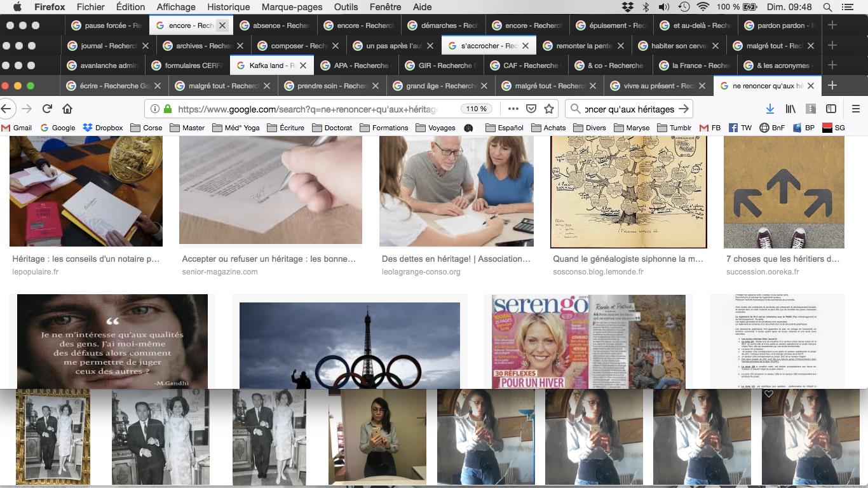
Task: Open the Voyages bookmarks folder
Action: [x=435, y=128]
